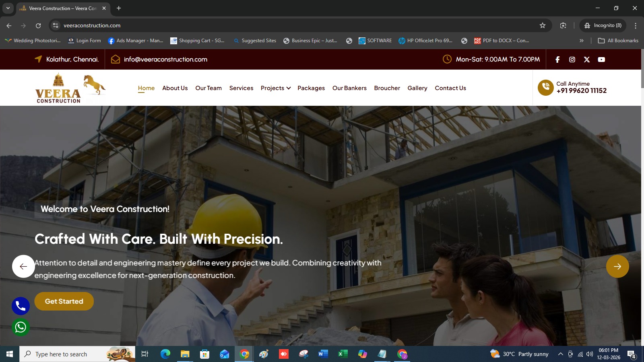Go to previous slide with left arrow
Screen dimensions: 644x362
[x=23, y=266]
